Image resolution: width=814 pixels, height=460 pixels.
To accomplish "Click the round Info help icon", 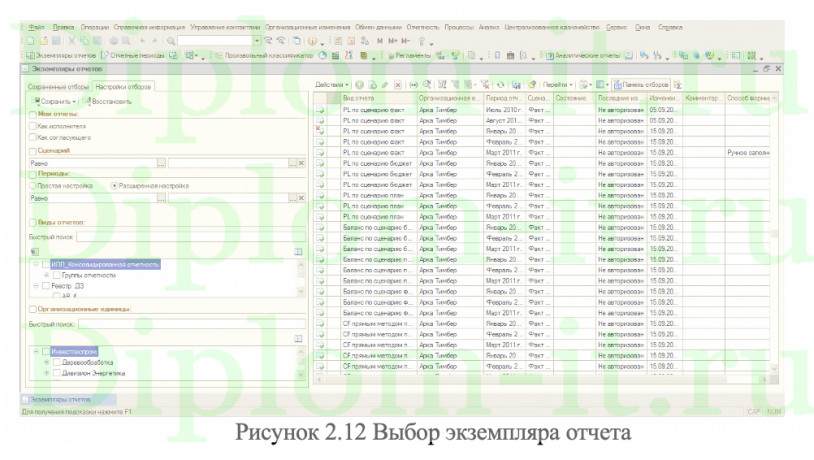I will point(312,41).
